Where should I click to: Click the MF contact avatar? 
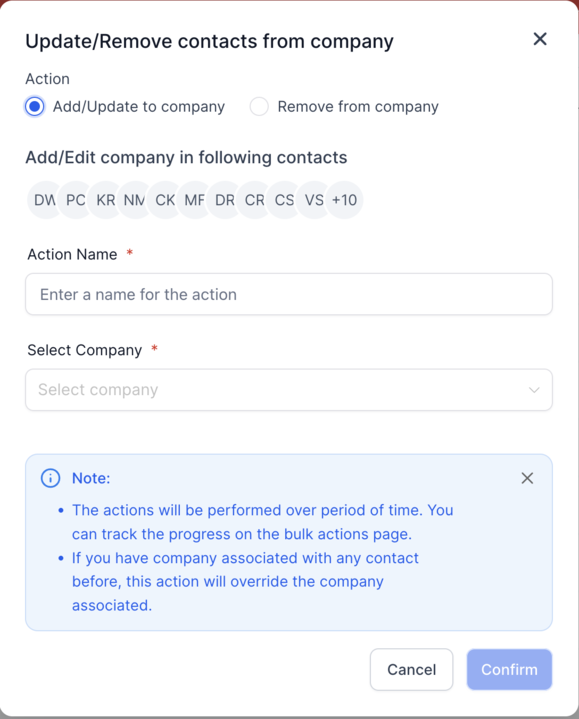point(195,200)
